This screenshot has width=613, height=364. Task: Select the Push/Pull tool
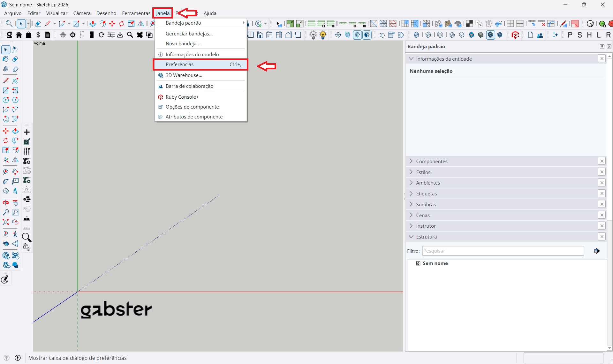(15, 131)
